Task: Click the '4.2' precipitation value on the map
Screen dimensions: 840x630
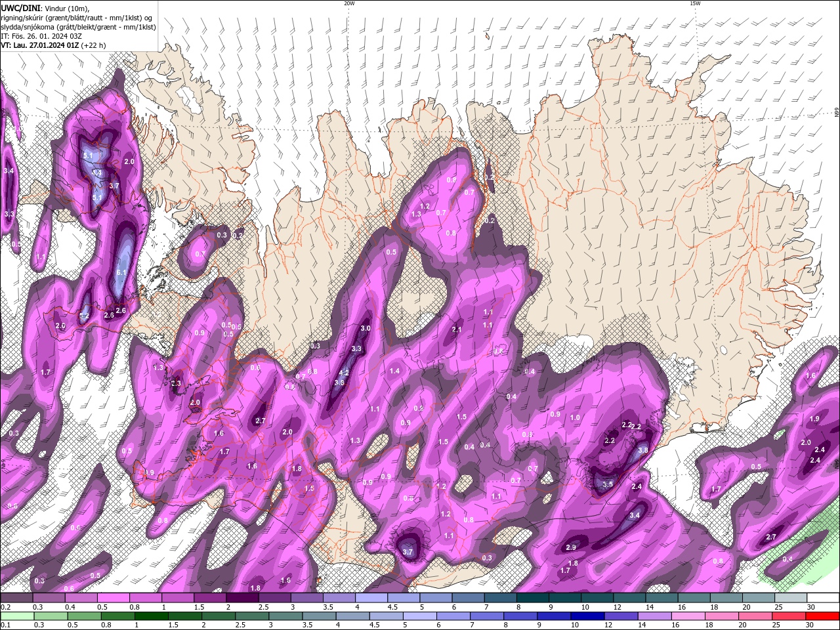Action: [x=343, y=373]
